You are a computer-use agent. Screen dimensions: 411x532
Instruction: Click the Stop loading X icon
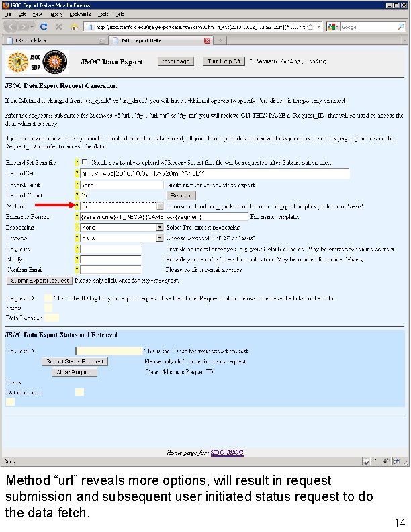coord(59,26)
